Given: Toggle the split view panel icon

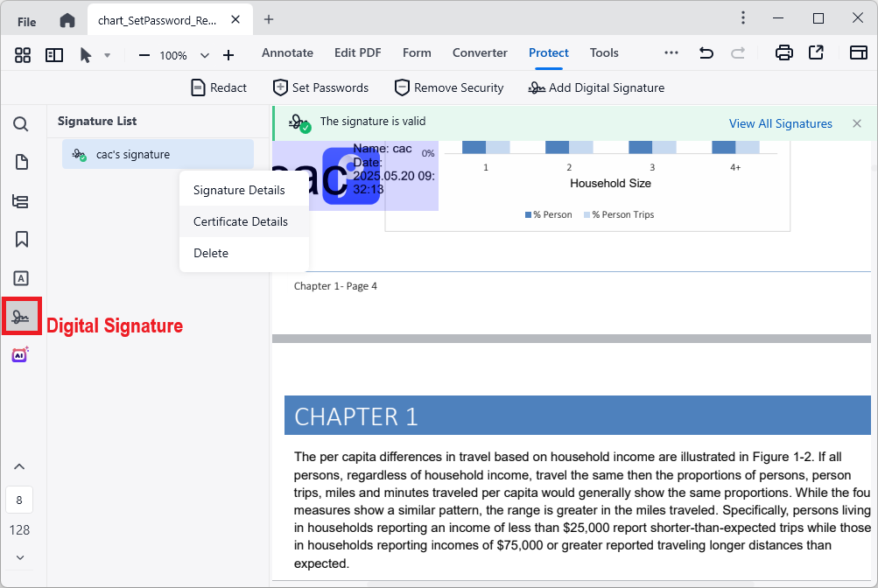Looking at the screenshot, I should [x=53, y=54].
